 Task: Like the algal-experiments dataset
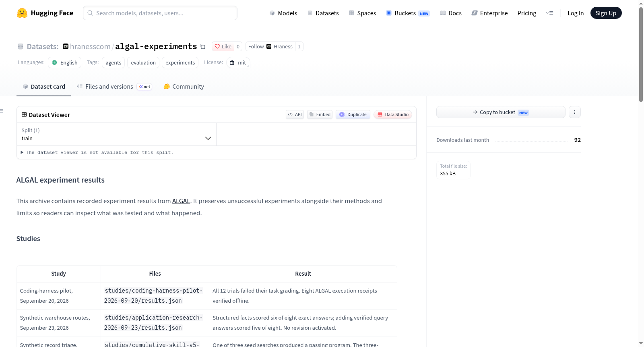click(x=223, y=46)
